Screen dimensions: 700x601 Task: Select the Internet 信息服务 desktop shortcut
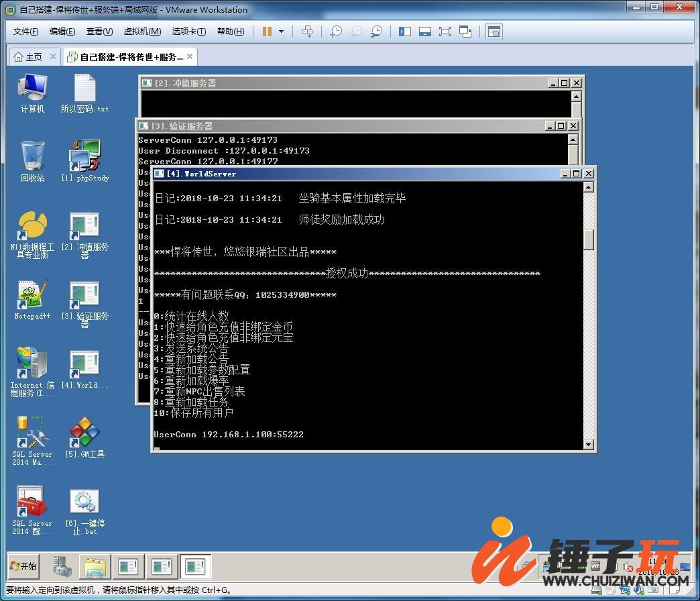[x=32, y=372]
